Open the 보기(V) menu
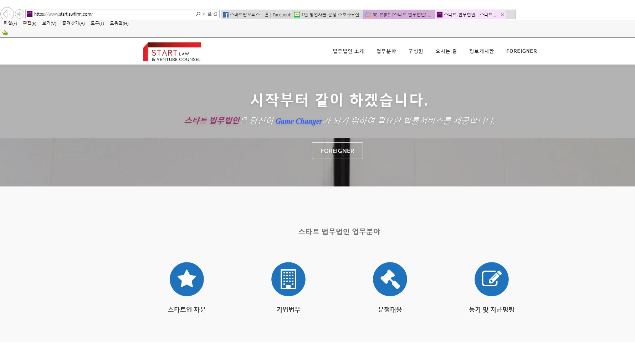This screenshot has width=635, height=364. [49, 24]
